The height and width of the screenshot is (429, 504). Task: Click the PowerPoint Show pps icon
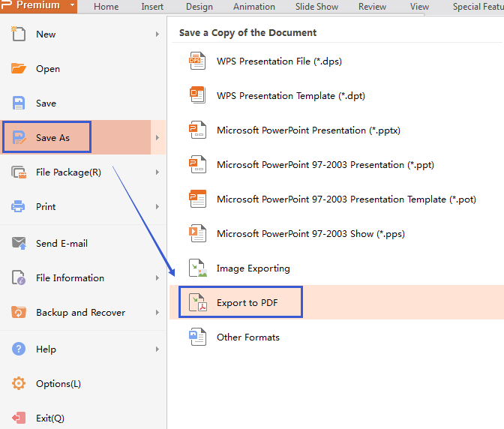pyautogui.click(x=197, y=233)
